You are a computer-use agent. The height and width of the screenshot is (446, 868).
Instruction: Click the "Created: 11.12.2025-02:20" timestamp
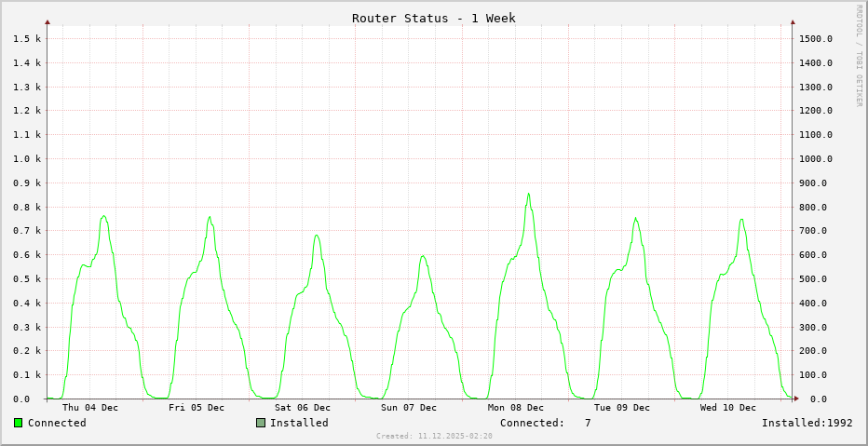point(434,436)
